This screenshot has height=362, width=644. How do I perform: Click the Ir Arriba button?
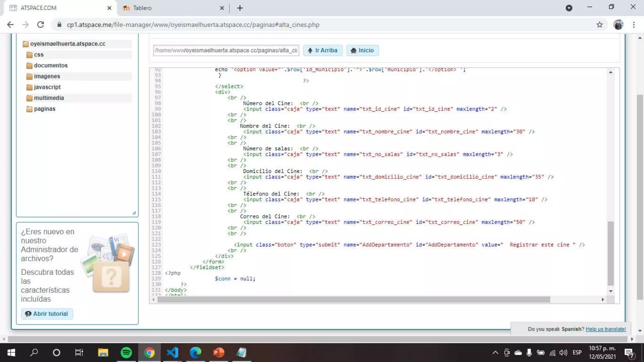pos(322,50)
